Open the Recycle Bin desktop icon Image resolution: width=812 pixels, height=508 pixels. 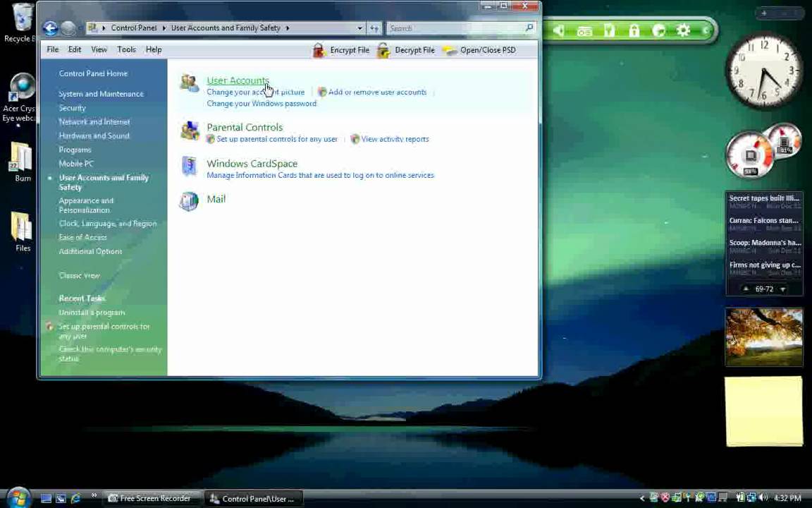[20, 23]
